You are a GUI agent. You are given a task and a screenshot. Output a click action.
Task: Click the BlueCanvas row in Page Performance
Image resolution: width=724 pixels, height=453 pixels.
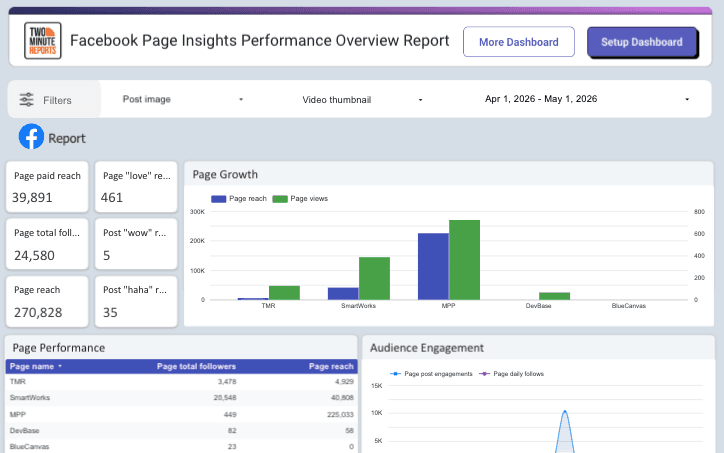point(181,446)
